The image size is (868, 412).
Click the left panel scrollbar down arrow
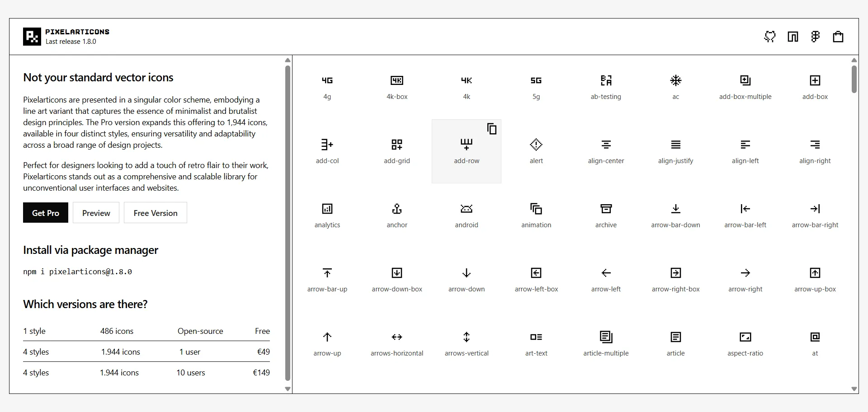(288, 389)
